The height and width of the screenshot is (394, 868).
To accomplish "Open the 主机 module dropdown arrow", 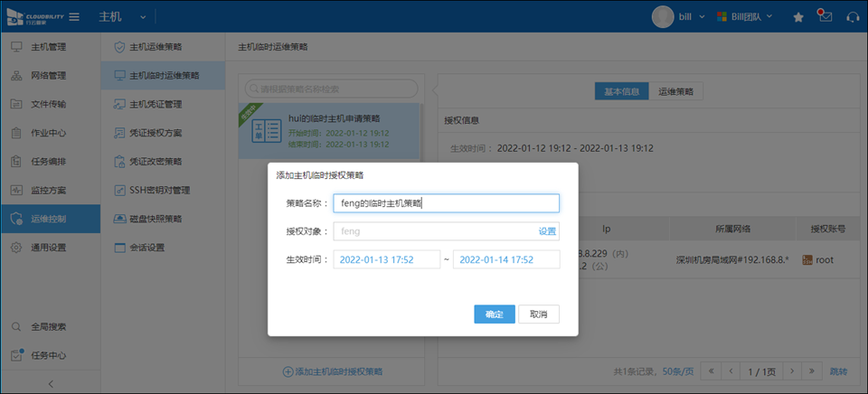I will click(x=143, y=17).
